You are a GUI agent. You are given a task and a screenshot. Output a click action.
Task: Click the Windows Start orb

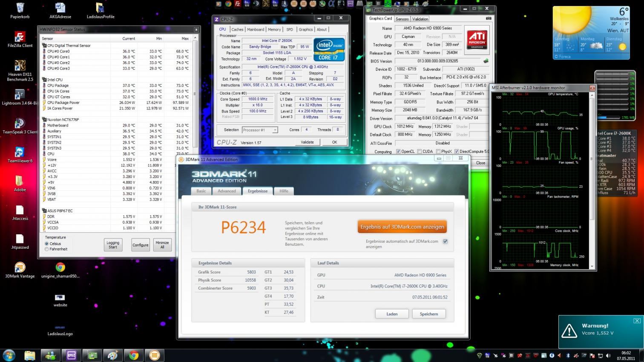pos(9,355)
